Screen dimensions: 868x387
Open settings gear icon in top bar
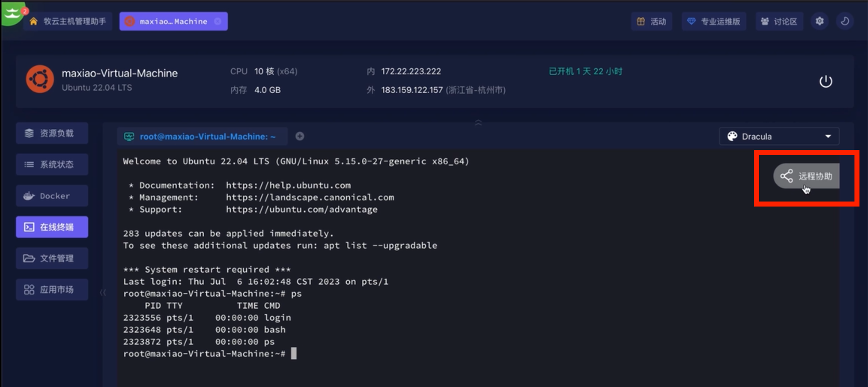(x=819, y=21)
